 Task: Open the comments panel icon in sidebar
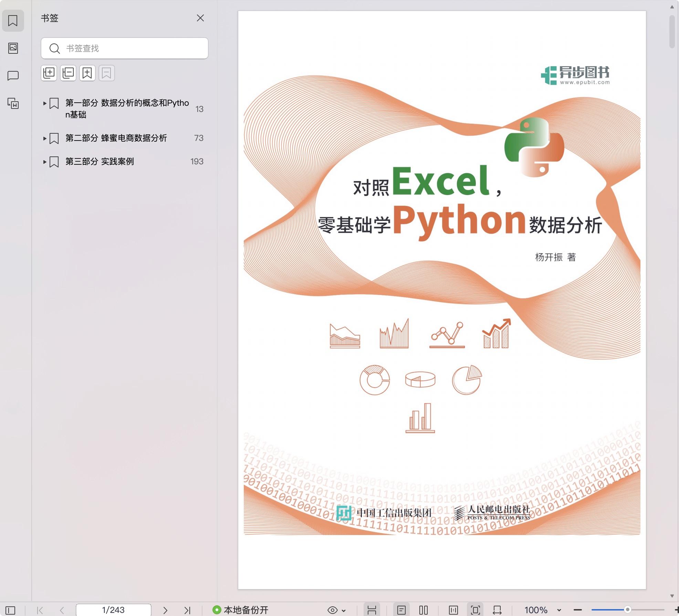(13, 75)
